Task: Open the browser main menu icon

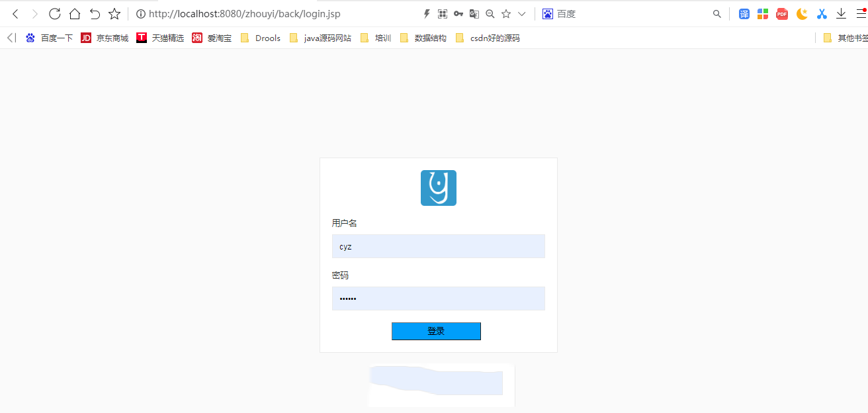Action: pyautogui.click(x=861, y=14)
